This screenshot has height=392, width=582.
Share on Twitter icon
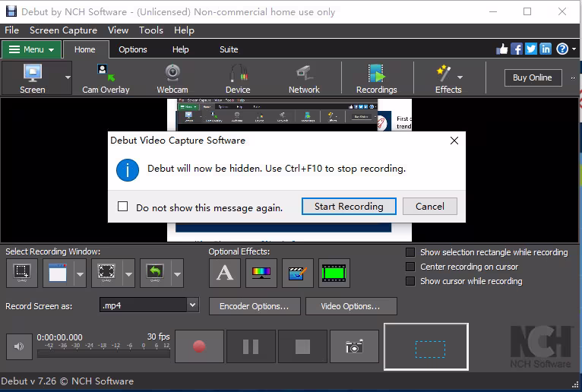click(531, 49)
